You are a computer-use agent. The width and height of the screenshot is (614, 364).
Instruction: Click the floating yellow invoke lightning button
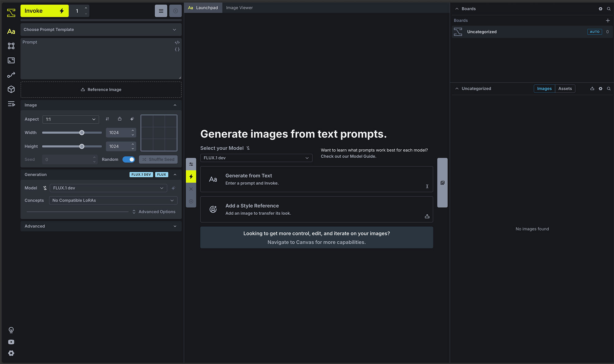(191, 177)
